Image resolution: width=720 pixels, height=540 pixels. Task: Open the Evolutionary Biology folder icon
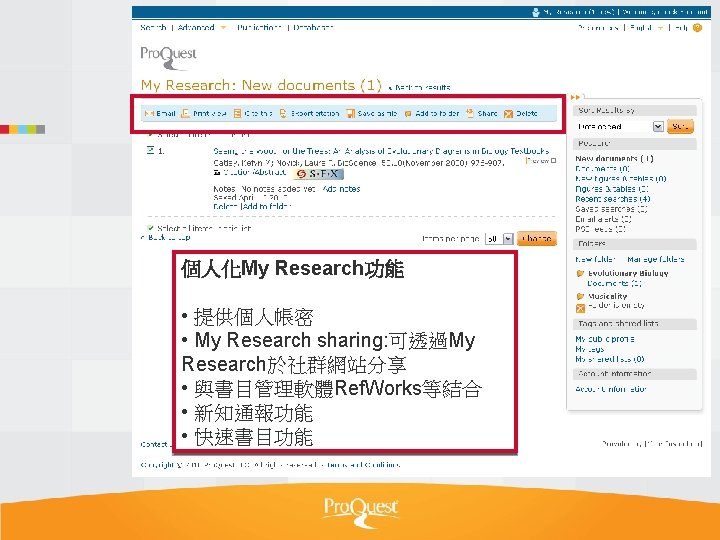pos(580,273)
